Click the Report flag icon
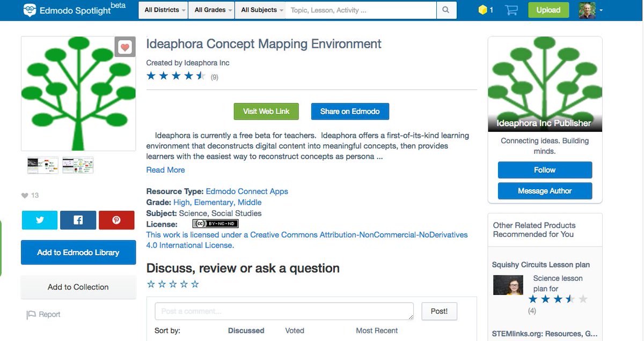Screen dimensions: 644x341 31,315
